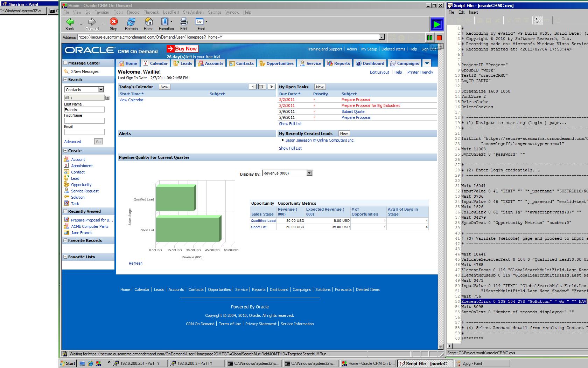Click the Task icon under Create
The height and width of the screenshot is (368, 588).
66,203
